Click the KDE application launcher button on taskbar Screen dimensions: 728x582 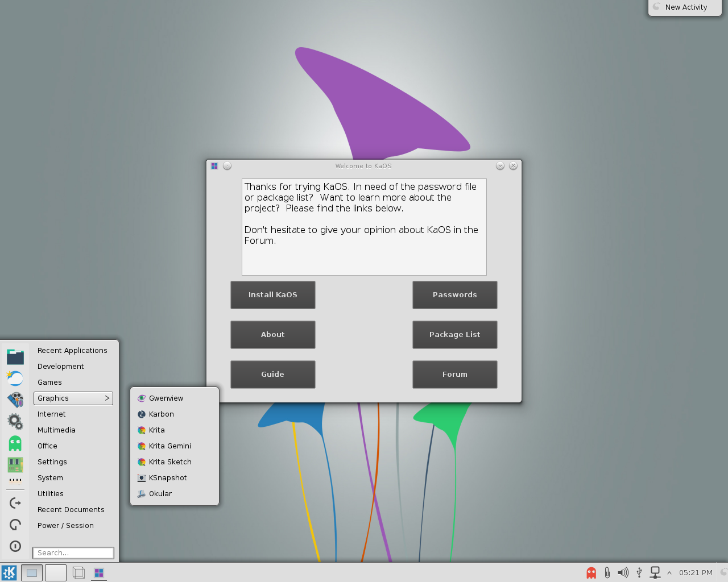pyautogui.click(x=9, y=573)
